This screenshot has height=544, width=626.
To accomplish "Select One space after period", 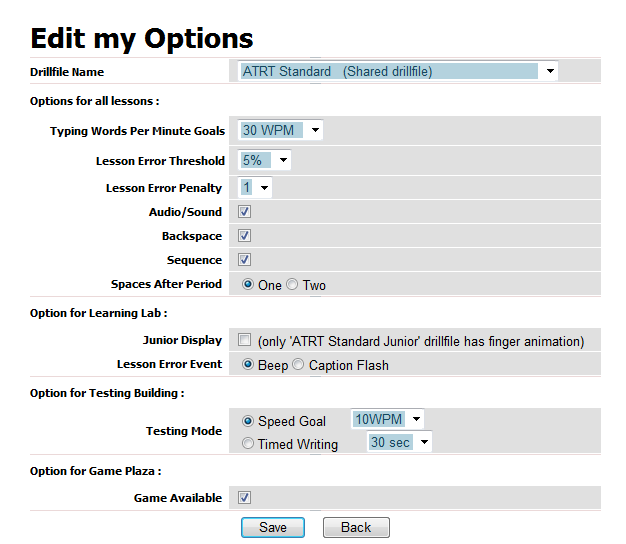I will [249, 285].
